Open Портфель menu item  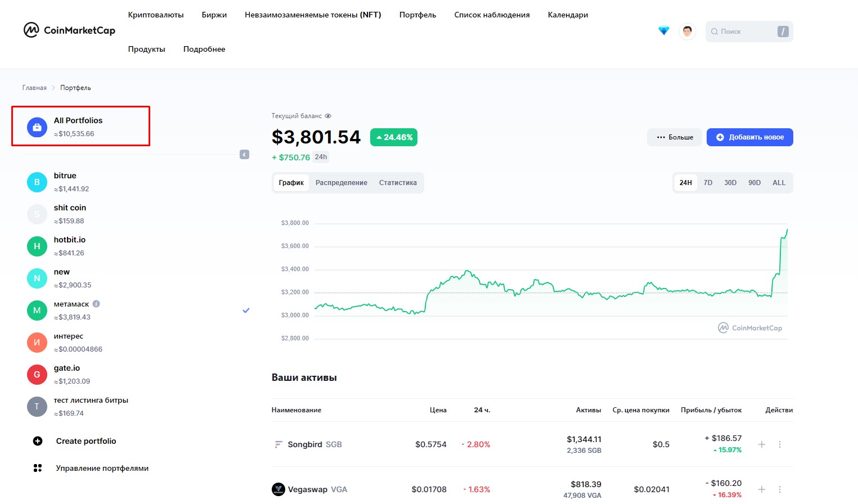coord(418,15)
